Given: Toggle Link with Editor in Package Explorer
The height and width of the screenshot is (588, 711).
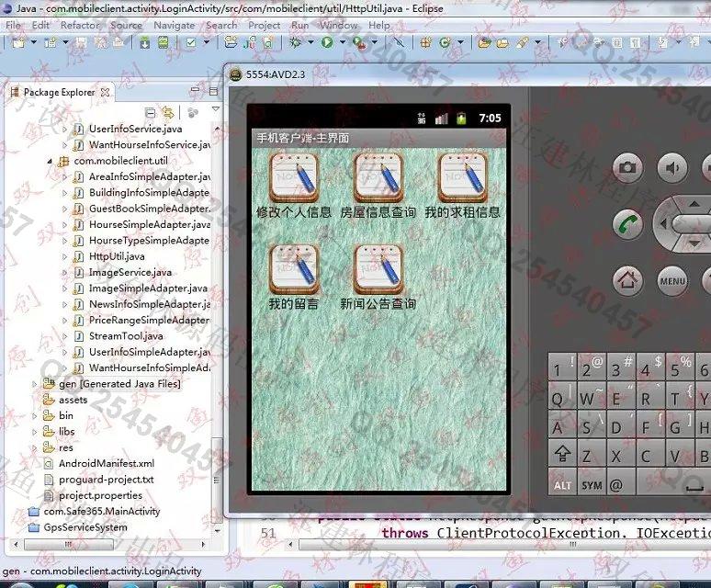Looking at the screenshot, I should coord(168,112).
